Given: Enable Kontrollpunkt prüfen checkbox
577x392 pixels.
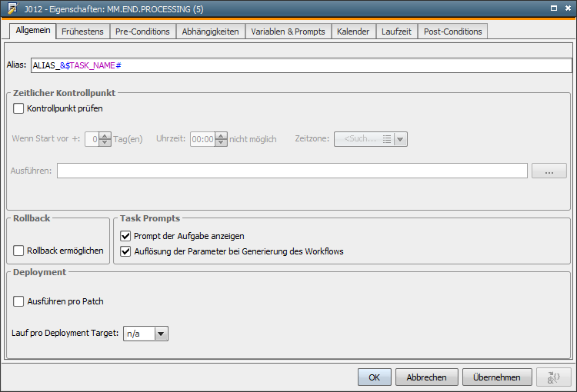Looking at the screenshot, I should (x=19, y=108).
